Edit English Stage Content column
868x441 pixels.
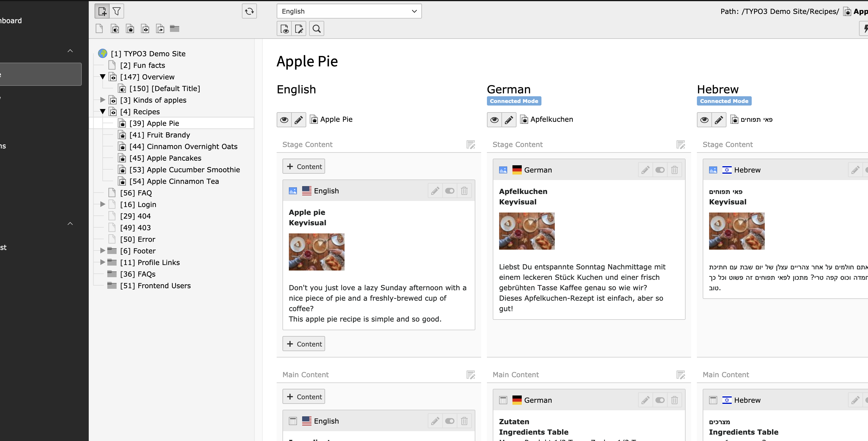click(x=471, y=144)
